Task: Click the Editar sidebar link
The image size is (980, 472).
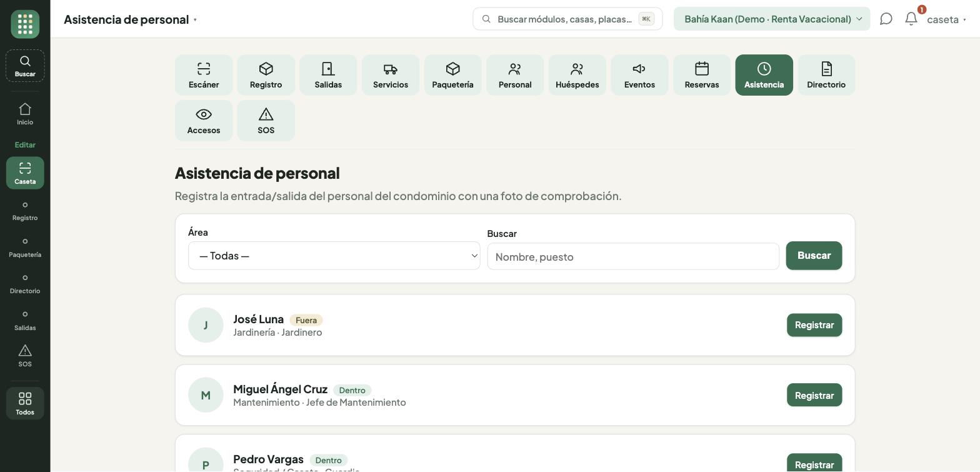Action: coord(25,145)
